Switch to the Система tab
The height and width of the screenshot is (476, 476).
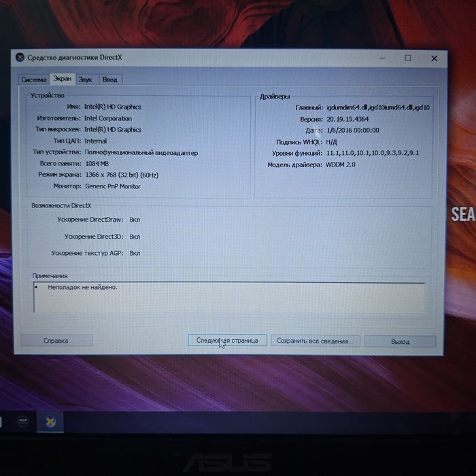[x=34, y=80]
